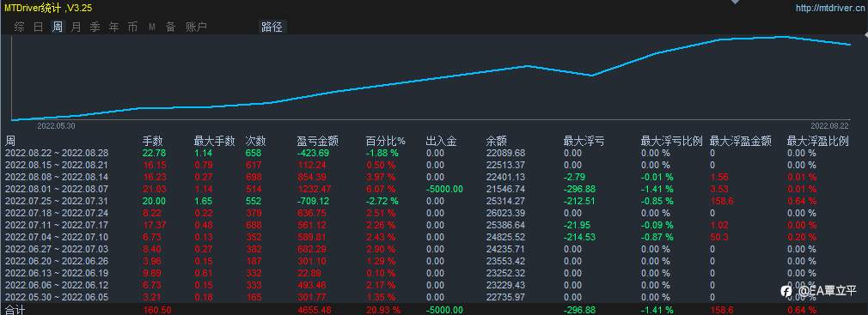This screenshot has height=315, width=868.
Task: Click chart end date 2022.08.22
Action: click(x=830, y=126)
